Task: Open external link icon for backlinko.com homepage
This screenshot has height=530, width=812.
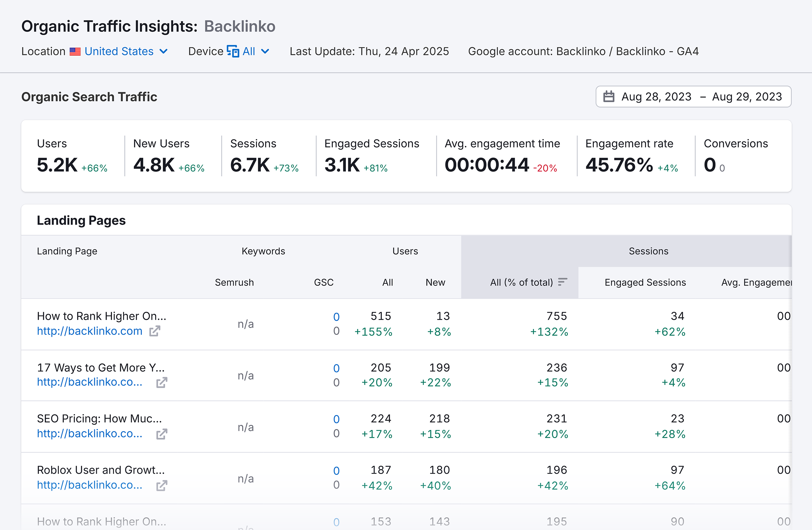Action: point(155,331)
